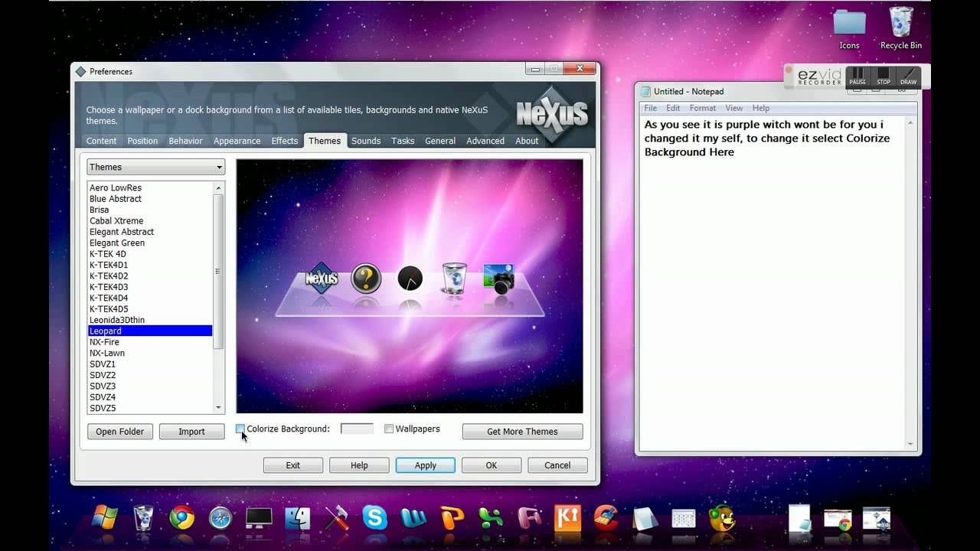Click the Colorize Background color swatch
Image resolution: width=980 pixels, height=551 pixels.
[357, 429]
